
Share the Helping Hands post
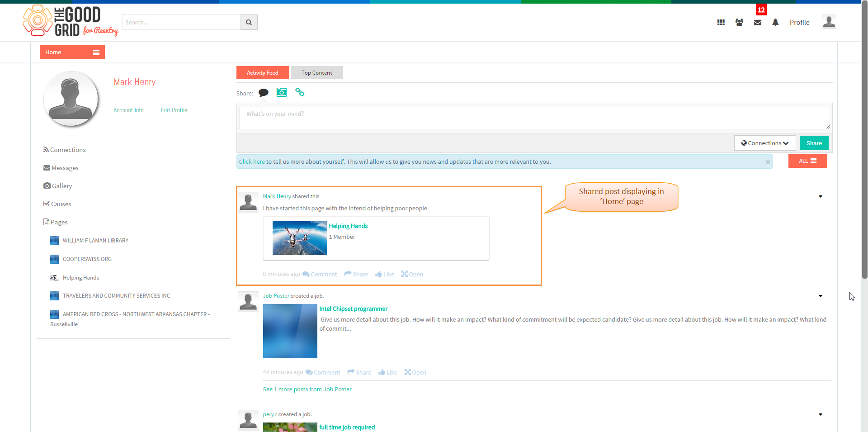point(356,274)
